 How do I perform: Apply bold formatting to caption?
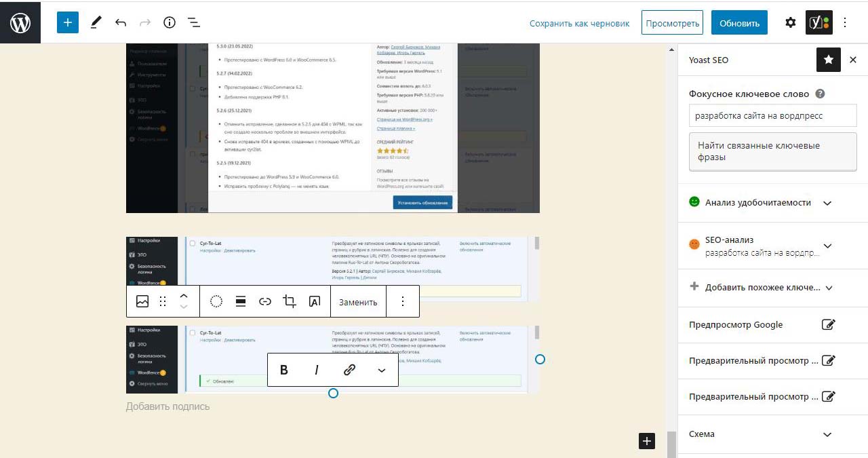tap(284, 370)
